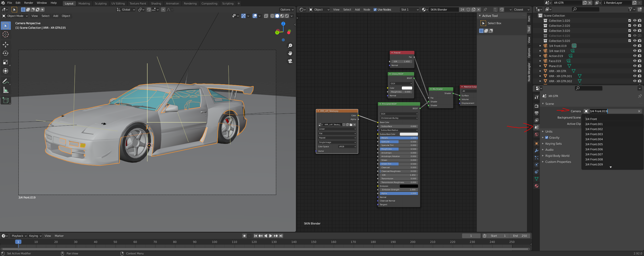Select the Annotate tool
Image resolution: width=644 pixels, height=256 pixels.
click(6, 81)
